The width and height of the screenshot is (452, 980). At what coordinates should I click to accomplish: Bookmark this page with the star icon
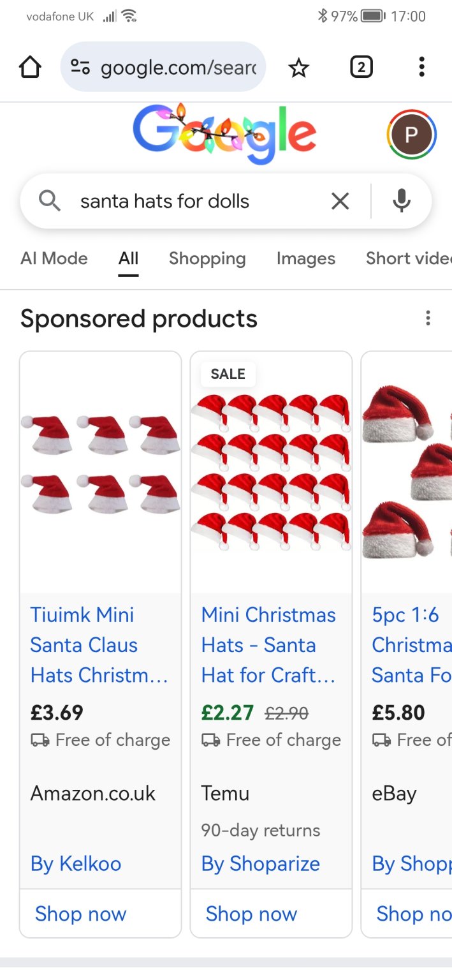298,67
